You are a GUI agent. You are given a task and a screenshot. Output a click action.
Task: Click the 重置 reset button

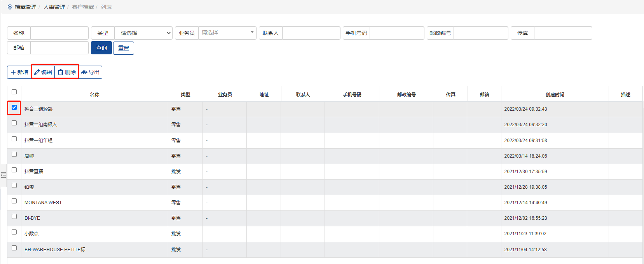pyautogui.click(x=124, y=48)
